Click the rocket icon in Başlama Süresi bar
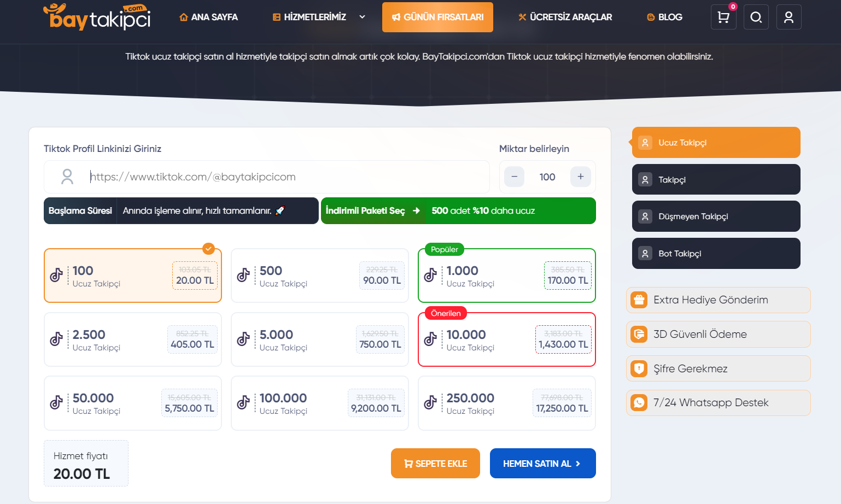 point(280,210)
